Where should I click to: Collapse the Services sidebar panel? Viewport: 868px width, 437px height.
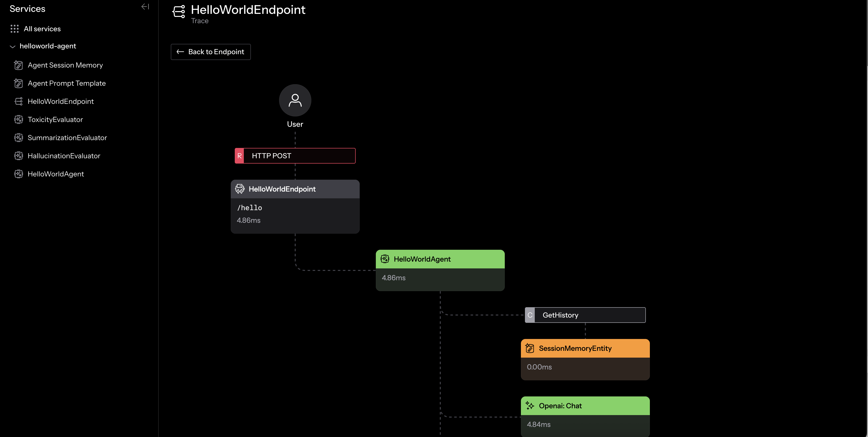pos(145,7)
